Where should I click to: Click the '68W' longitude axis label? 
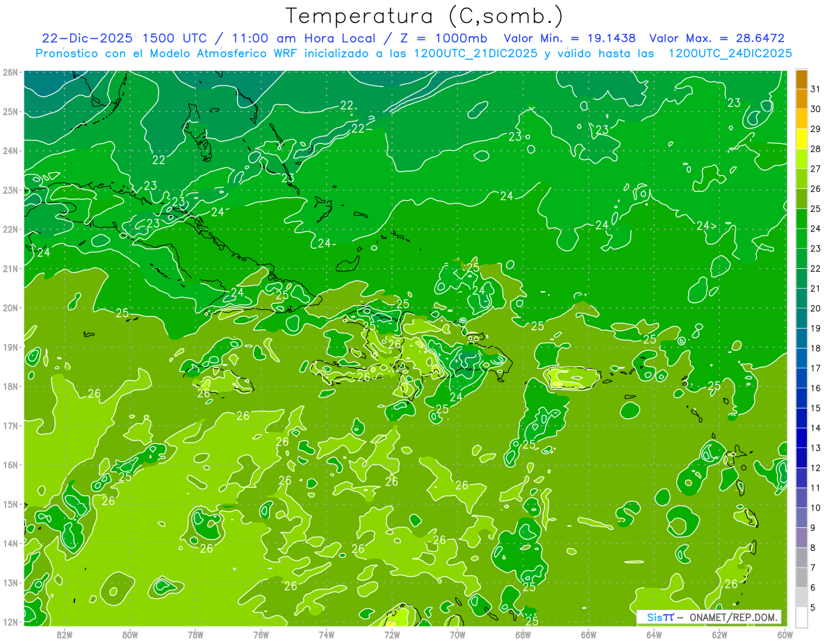coord(523,634)
